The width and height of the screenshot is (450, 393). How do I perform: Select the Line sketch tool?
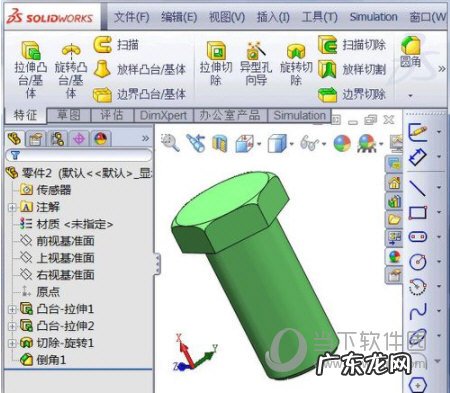tap(418, 188)
